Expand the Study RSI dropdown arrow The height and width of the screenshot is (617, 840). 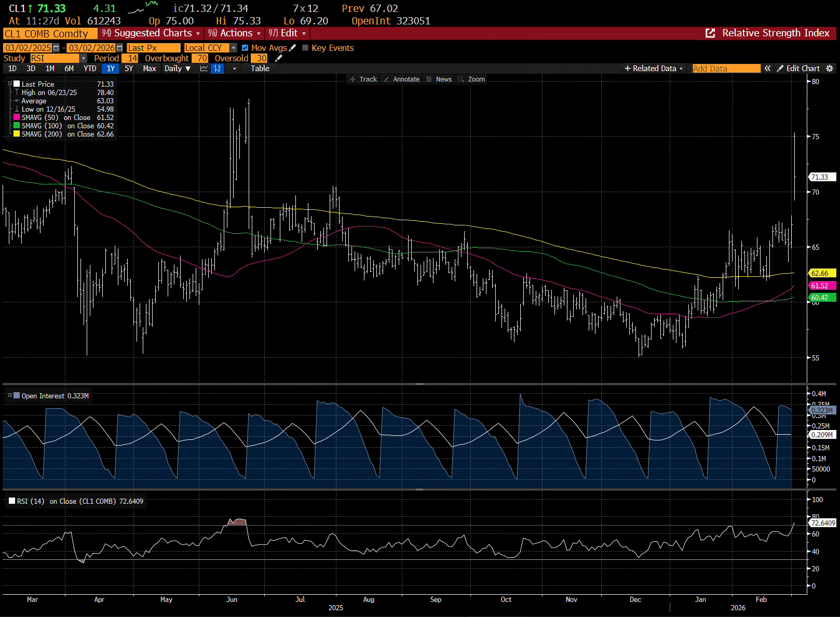(x=83, y=58)
